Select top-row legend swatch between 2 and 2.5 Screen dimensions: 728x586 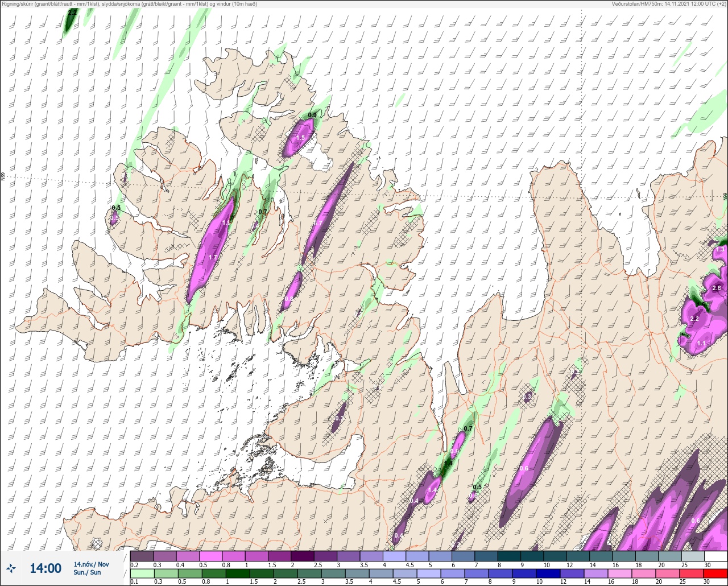302,556
